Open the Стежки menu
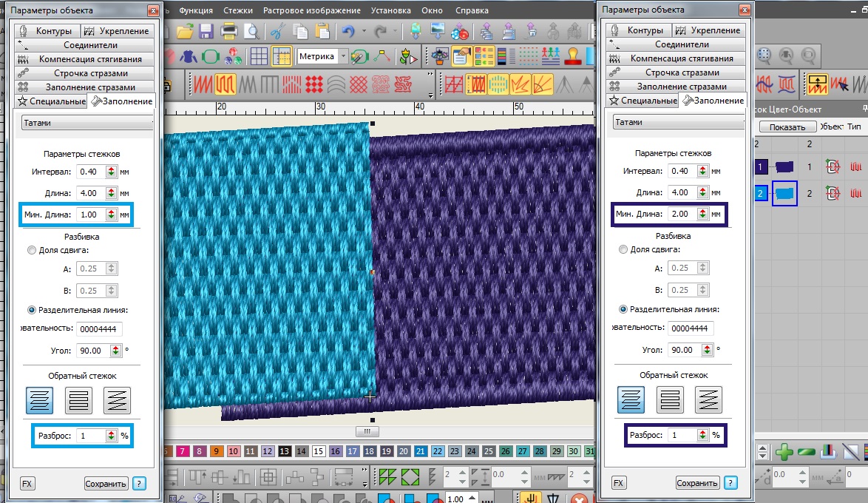Viewport: 868px width, 503px height. (x=238, y=10)
